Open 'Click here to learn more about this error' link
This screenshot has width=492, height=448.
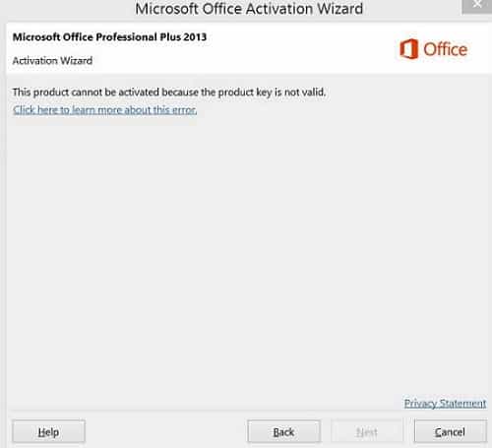(x=105, y=109)
